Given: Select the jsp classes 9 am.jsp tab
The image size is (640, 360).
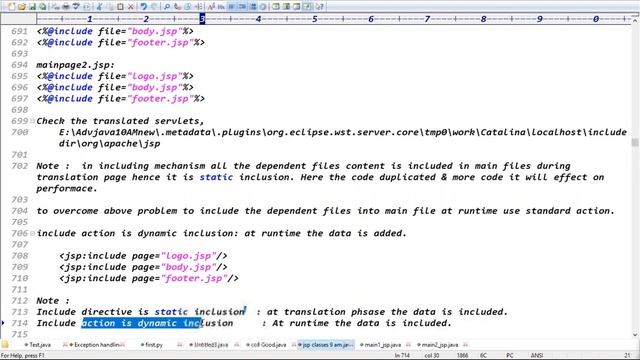Looking at the screenshot, I should click(326, 345).
